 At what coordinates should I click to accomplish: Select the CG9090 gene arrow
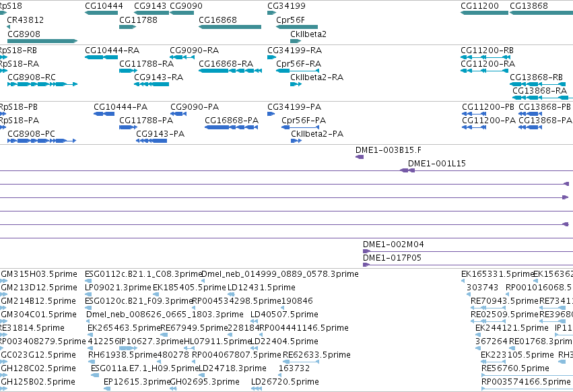(182, 13)
